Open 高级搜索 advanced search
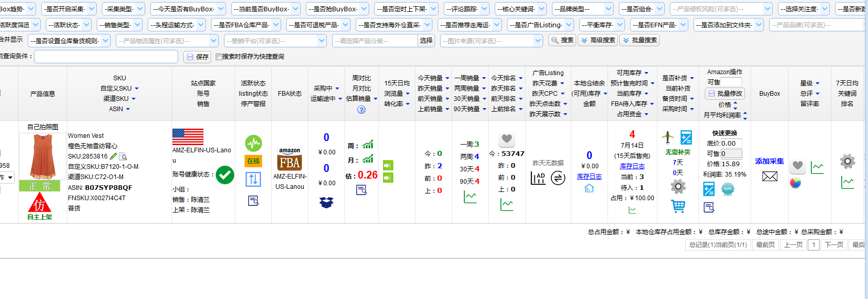Viewport: 868px width, 299px height. pyautogui.click(x=598, y=40)
